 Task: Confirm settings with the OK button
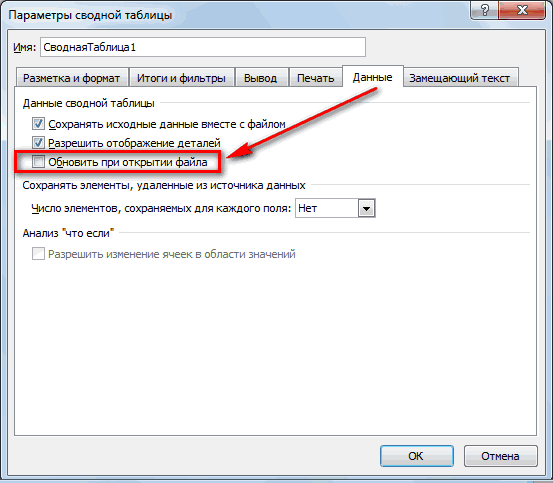point(417,456)
